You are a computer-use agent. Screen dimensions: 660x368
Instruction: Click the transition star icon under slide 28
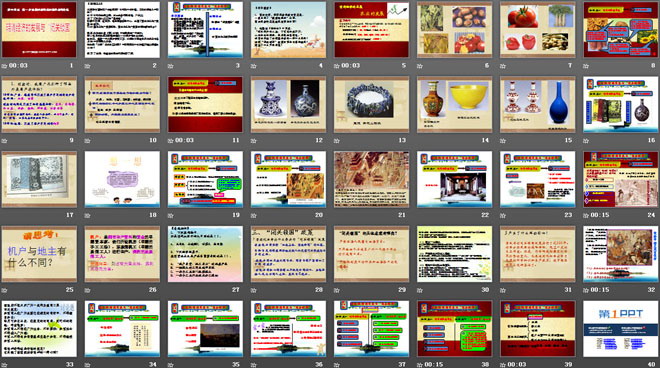(253, 290)
